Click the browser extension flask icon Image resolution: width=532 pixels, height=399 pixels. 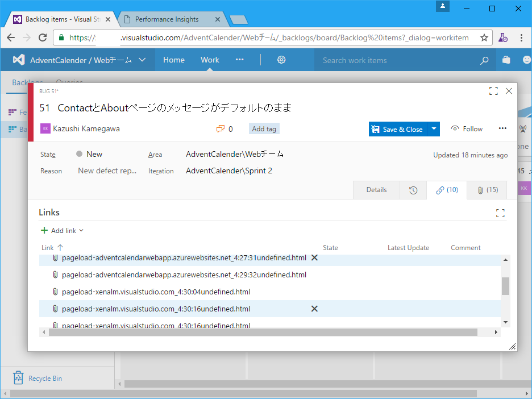pos(502,38)
